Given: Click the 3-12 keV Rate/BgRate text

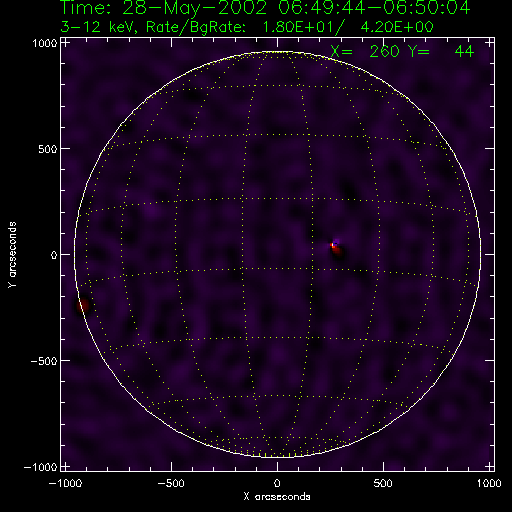Looking at the screenshot, I should [247, 27].
